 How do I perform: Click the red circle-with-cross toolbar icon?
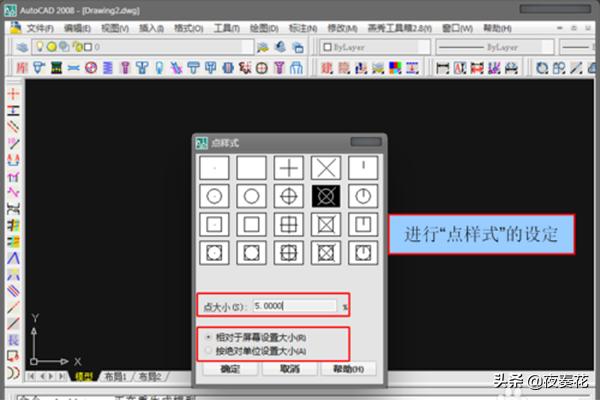click(261, 68)
